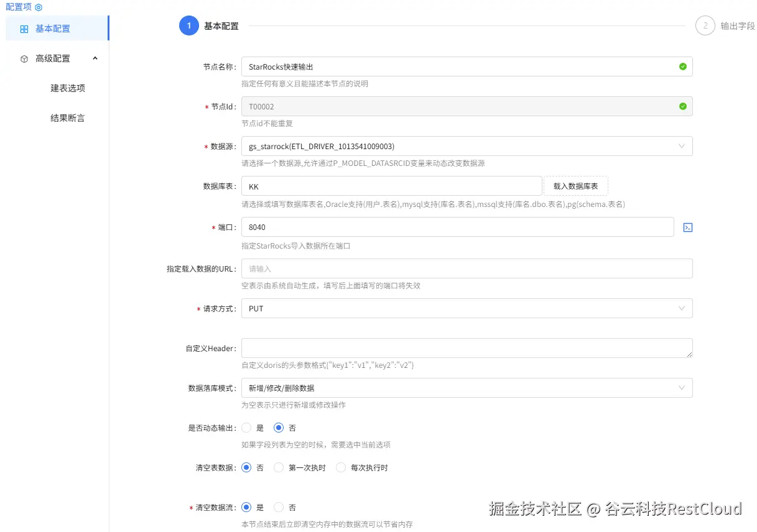Screen dimensions: 757x532
Task: Click hint about Oracle支持(用户.表名) table name formats
Action: click(434, 204)
